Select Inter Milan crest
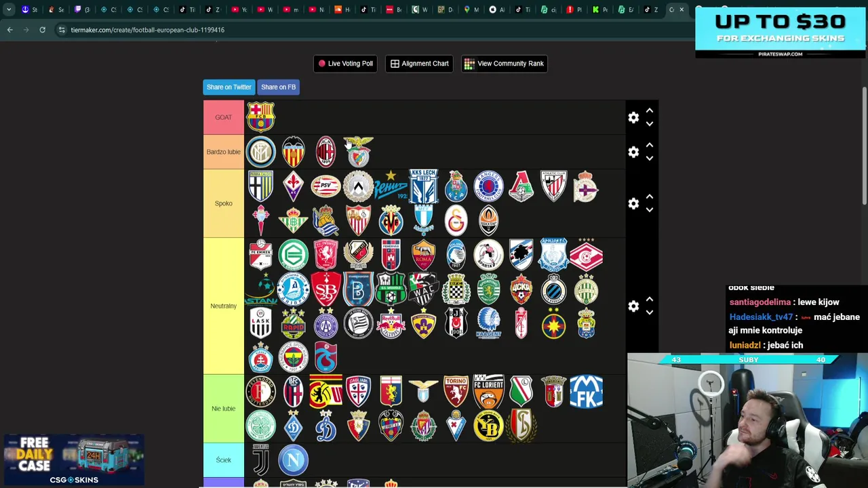This screenshot has width=868, height=488. click(260, 152)
